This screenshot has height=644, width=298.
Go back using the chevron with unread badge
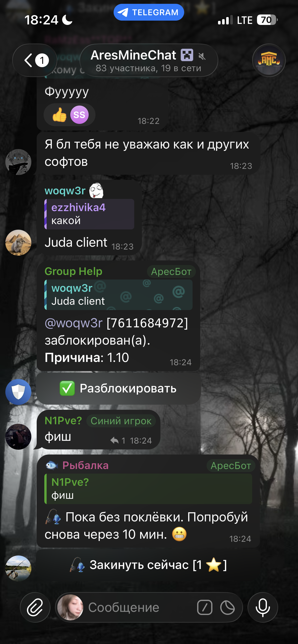pos(35,60)
